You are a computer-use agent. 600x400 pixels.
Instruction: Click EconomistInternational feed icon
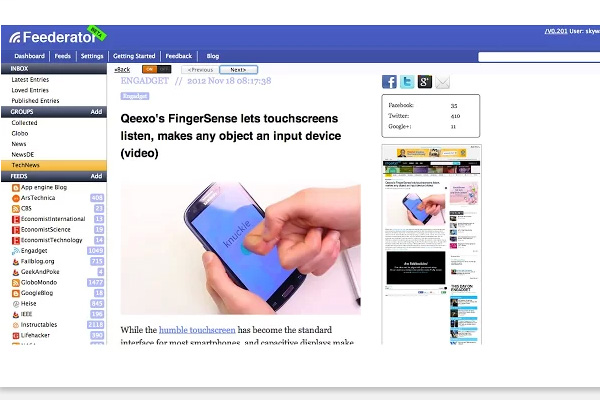pos(16,219)
